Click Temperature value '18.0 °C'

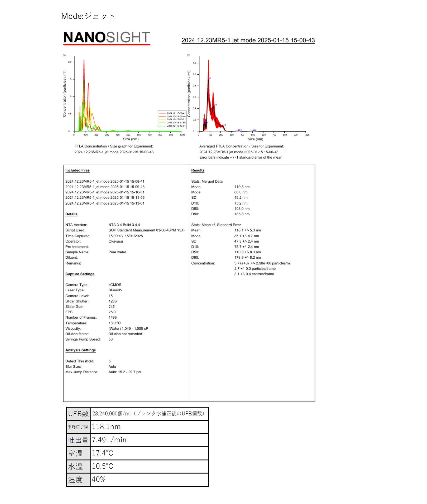[x=114, y=323]
